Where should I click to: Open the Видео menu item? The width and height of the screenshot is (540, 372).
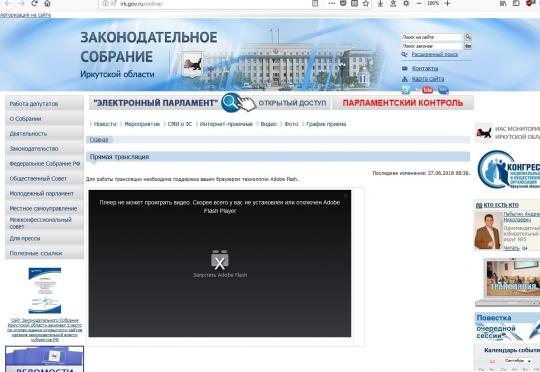pyautogui.click(x=268, y=124)
